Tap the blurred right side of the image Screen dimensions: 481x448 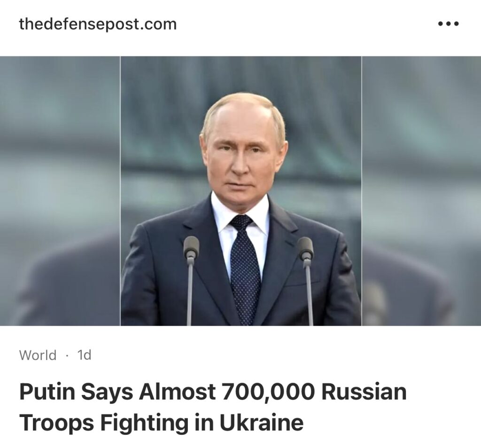point(421,191)
